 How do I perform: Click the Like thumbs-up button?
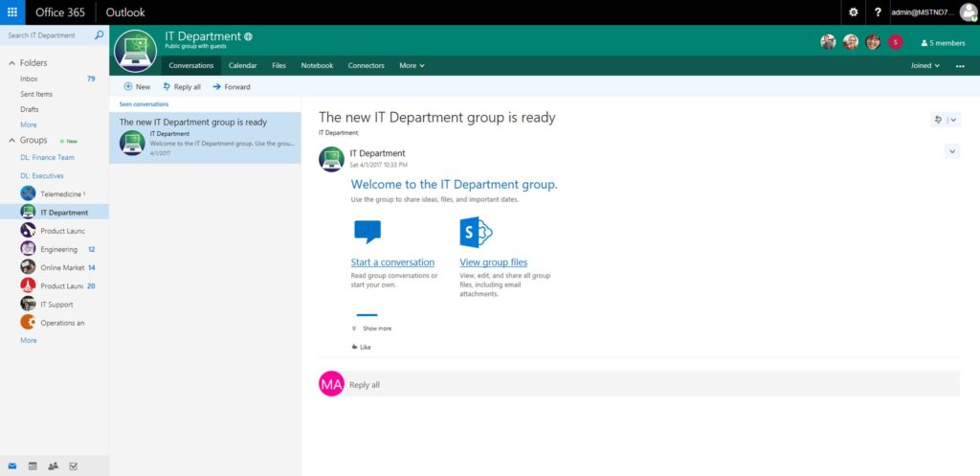(x=361, y=347)
